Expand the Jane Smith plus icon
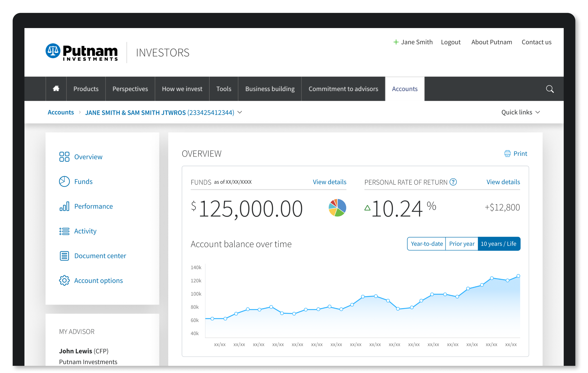588x373 pixels. click(396, 42)
